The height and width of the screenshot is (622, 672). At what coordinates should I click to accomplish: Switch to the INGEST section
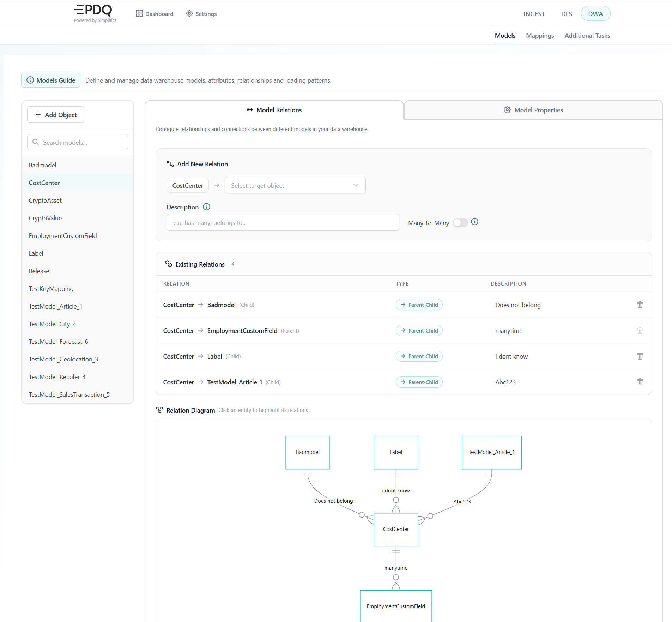534,14
